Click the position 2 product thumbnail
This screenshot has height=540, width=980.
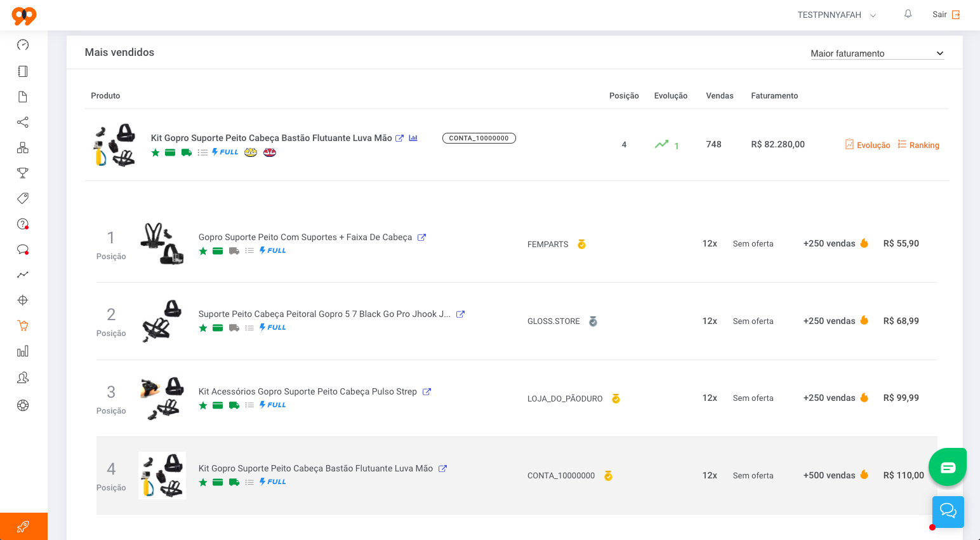point(162,321)
